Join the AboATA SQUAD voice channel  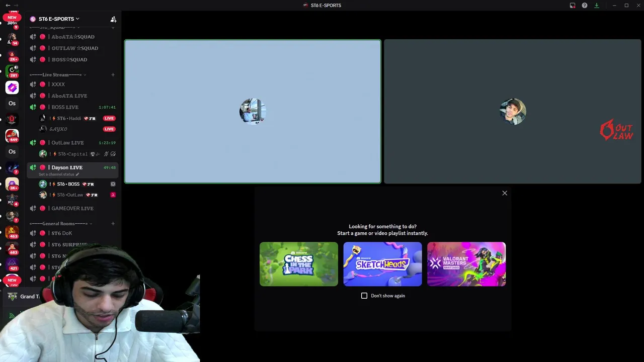pos(72,37)
